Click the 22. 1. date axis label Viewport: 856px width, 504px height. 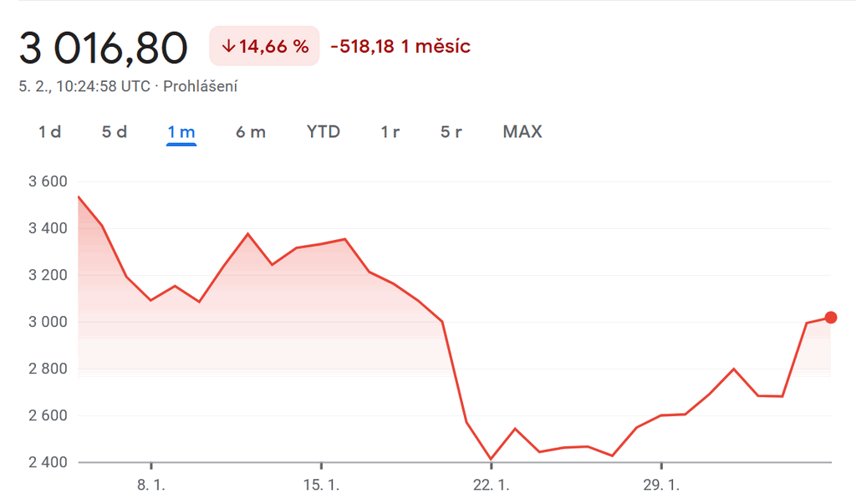[x=491, y=484]
